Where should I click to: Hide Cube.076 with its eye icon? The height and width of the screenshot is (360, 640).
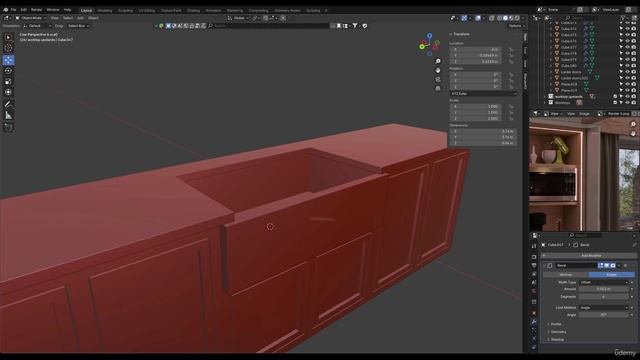(x=627, y=41)
